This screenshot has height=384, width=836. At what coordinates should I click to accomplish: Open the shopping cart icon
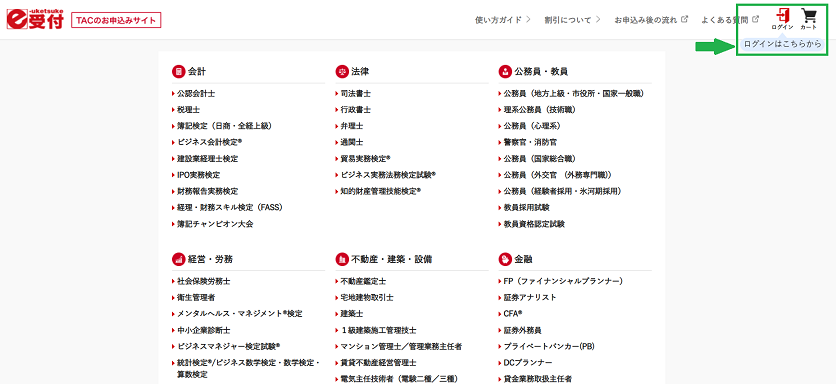click(809, 19)
